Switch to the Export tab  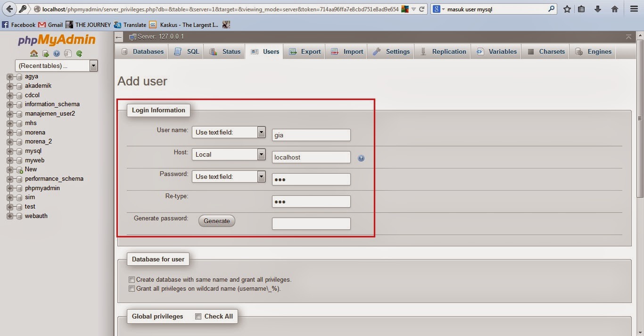(305, 52)
